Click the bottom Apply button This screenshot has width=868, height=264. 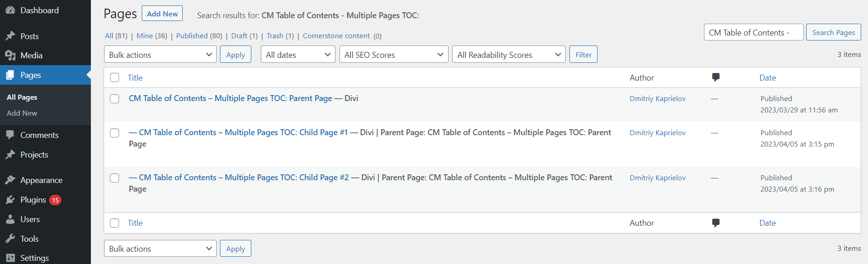coord(235,249)
